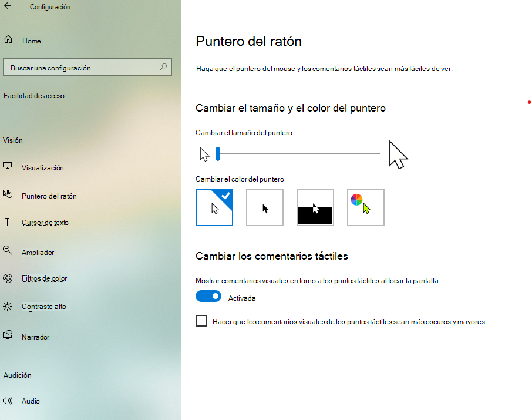Open Filtros de color settings

pyautogui.click(x=45, y=278)
